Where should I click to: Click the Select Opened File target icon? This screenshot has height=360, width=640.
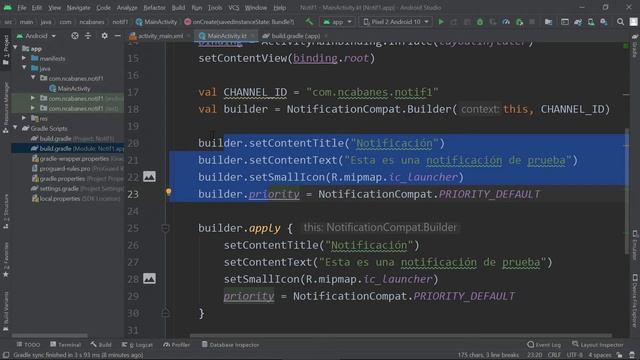(75, 36)
